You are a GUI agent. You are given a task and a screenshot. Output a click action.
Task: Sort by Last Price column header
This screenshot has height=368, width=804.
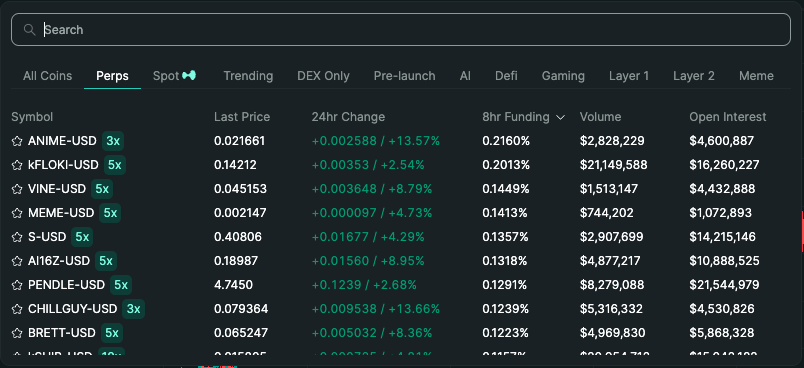click(242, 117)
